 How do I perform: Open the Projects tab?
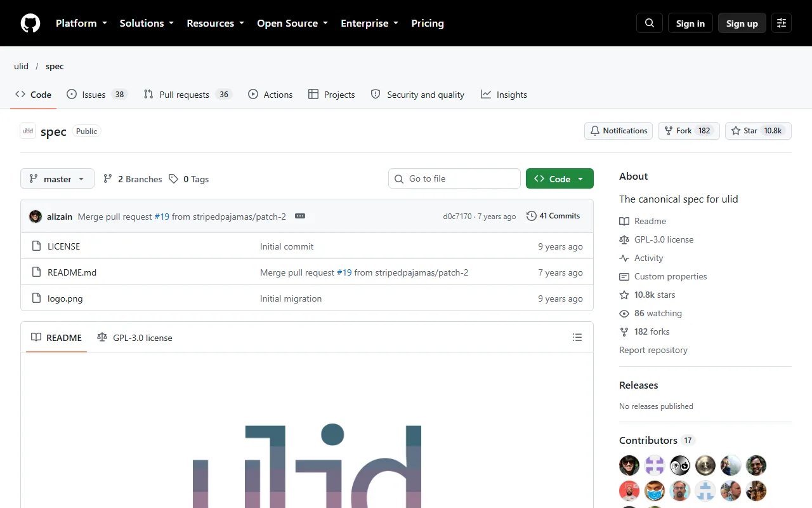(x=331, y=95)
